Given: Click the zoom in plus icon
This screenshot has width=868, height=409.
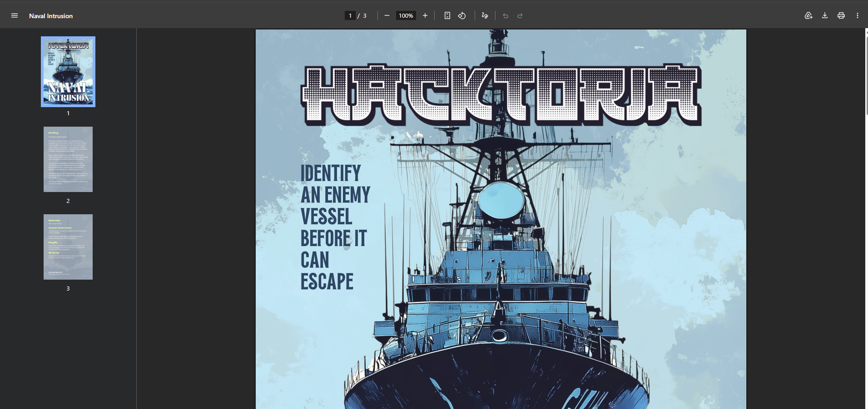Looking at the screenshot, I should tap(425, 15).
